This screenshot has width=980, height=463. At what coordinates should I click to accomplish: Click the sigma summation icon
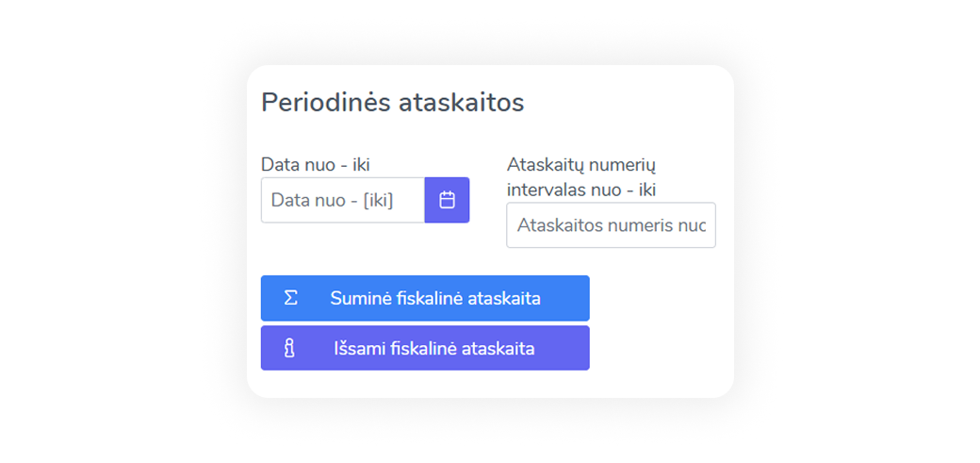tap(291, 298)
